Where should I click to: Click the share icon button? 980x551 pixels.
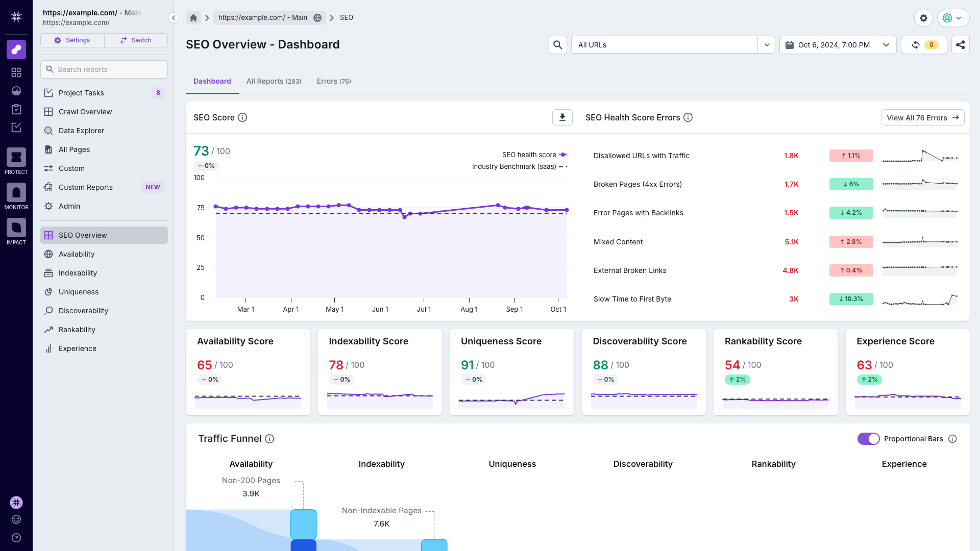pos(960,45)
